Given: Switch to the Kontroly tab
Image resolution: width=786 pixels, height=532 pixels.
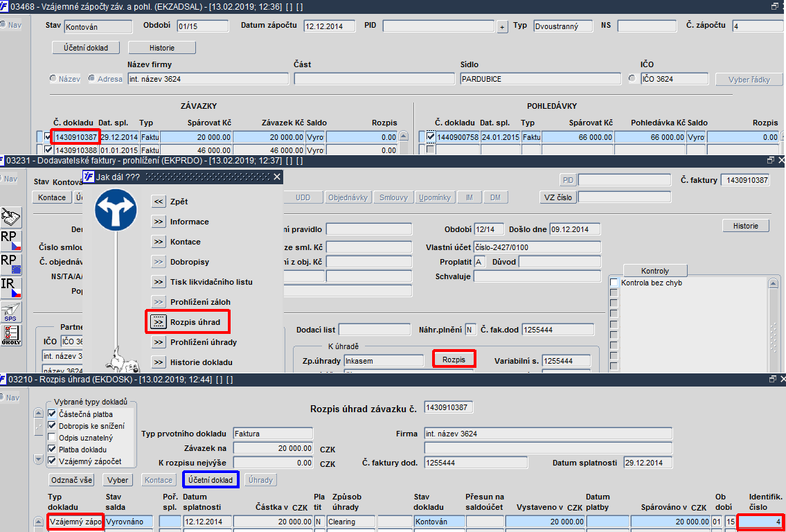Looking at the screenshot, I should 654,270.
